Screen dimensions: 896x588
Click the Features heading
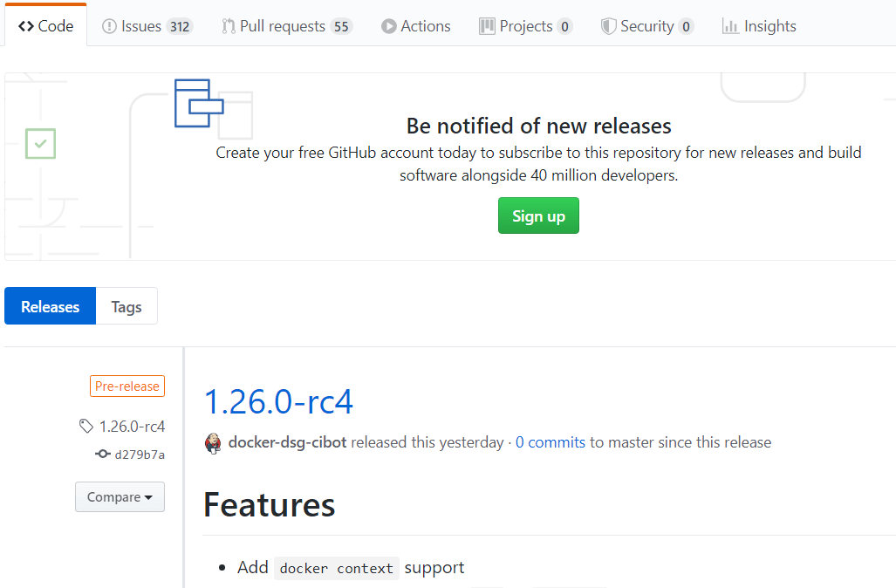(269, 505)
